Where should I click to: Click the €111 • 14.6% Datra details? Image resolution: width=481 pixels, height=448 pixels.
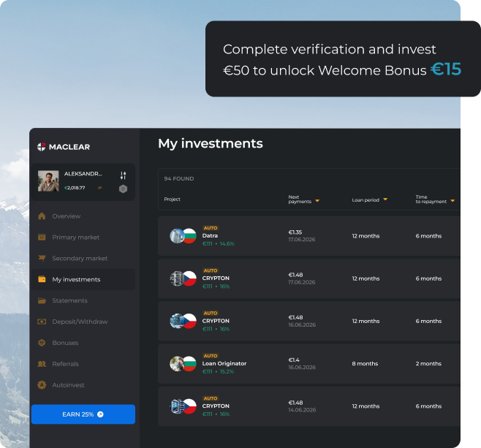coord(219,244)
